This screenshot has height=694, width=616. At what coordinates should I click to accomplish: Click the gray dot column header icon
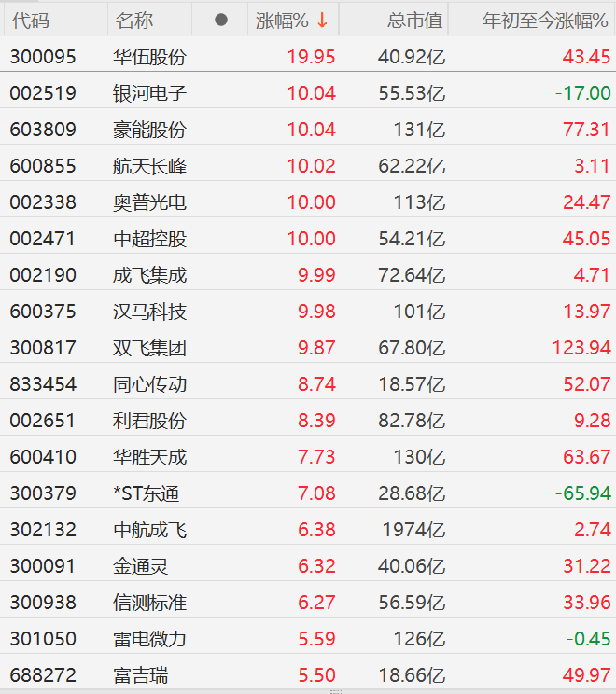tap(220, 20)
